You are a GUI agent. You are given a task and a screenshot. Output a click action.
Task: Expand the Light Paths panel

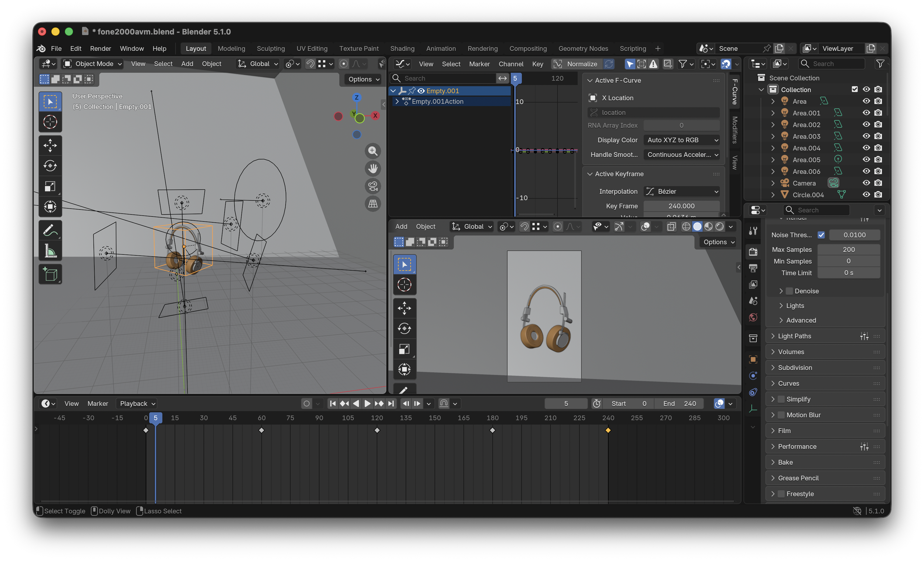(794, 336)
